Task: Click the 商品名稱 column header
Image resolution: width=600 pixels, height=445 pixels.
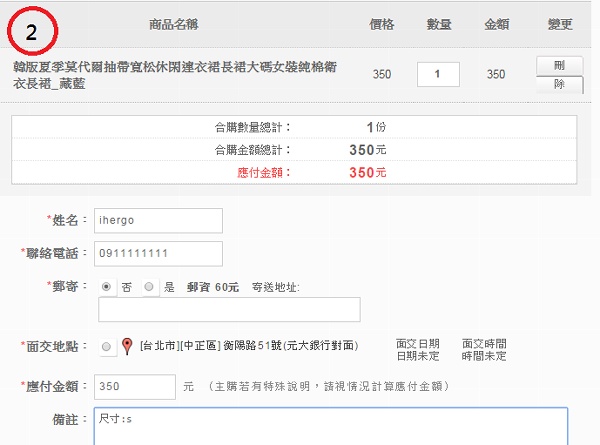Action: (173, 24)
